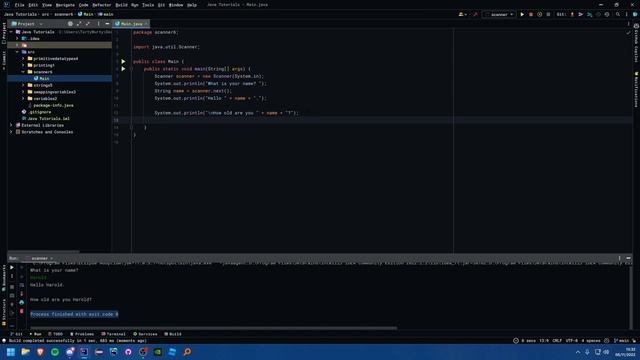Click Expand All icon in Project panel
The height and width of the screenshot is (360, 640).
pyautogui.click(x=79, y=24)
